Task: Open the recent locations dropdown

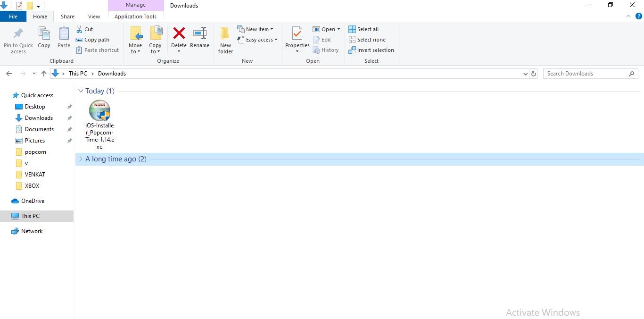Action: pos(34,74)
